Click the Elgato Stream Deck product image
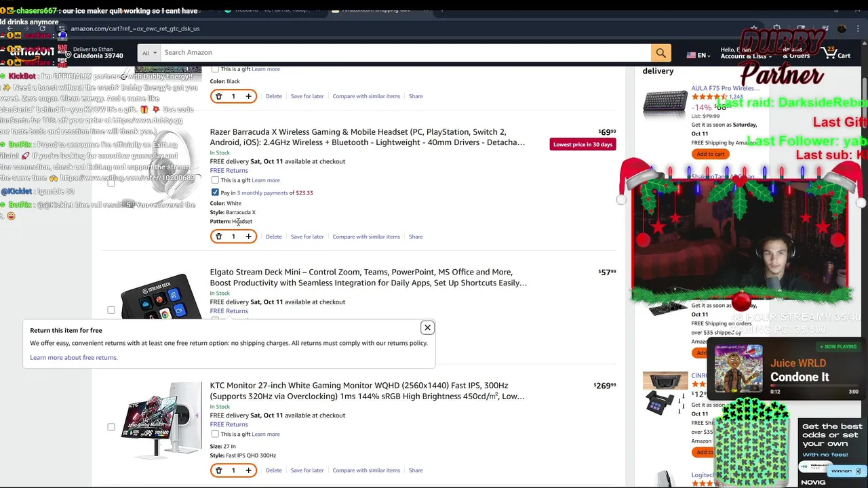Viewport: 868px width, 488px height. tap(161, 296)
